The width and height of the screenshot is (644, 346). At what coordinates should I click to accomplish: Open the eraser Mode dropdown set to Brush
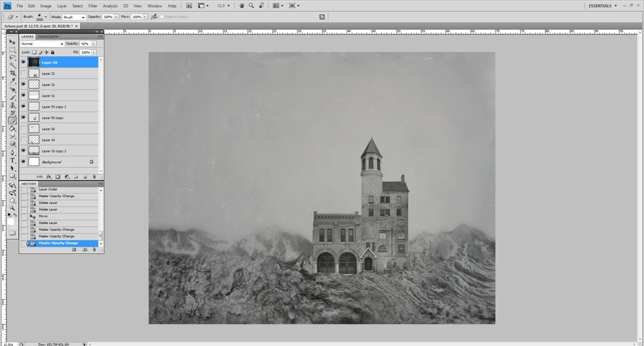[74, 17]
